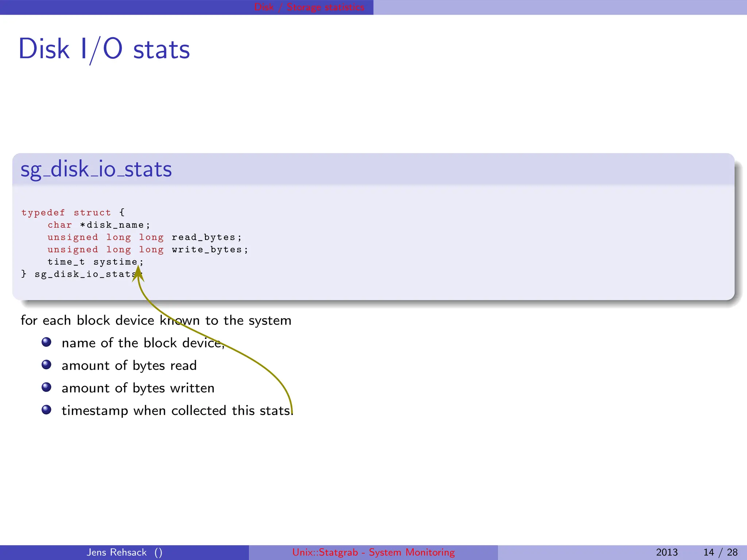
Task: Click the blue bullet ball beside 'timestamp when collected'
Action: pyautogui.click(x=46, y=410)
